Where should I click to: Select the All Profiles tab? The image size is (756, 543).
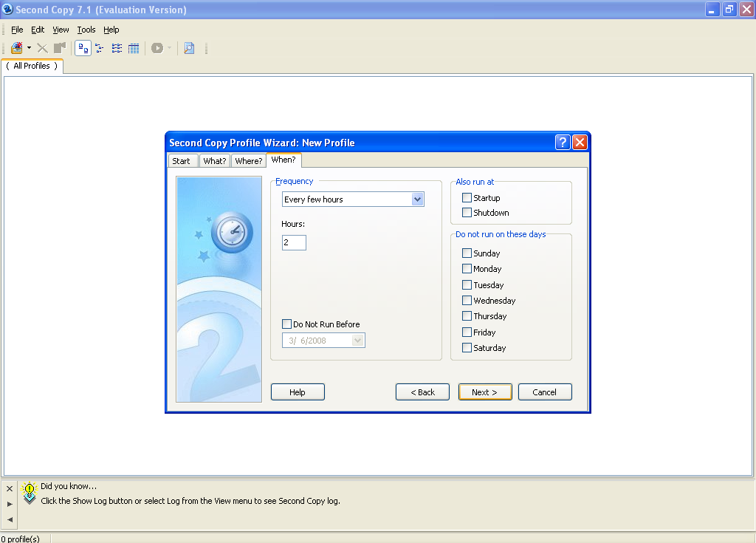pos(32,66)
